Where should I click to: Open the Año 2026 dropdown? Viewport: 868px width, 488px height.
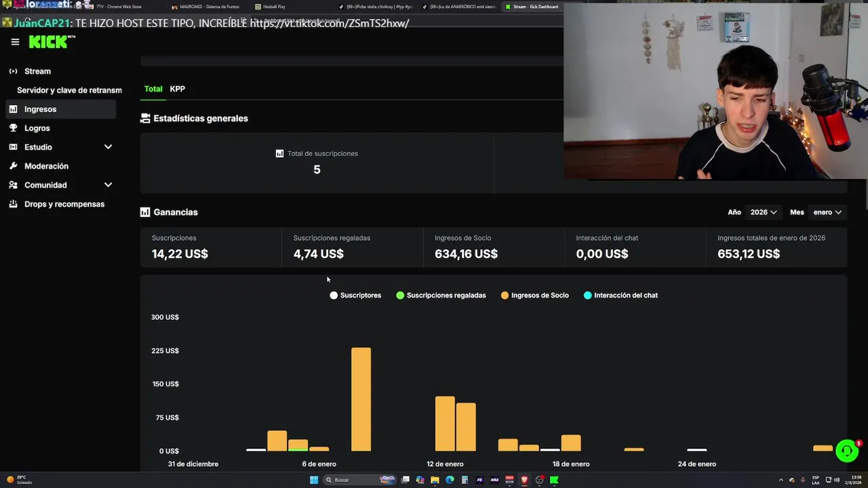tap(763, 212)
